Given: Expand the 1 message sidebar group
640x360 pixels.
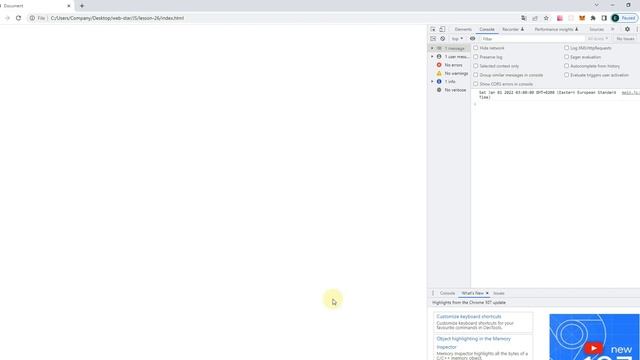Looking at the screenshot, I should point(432,48).
